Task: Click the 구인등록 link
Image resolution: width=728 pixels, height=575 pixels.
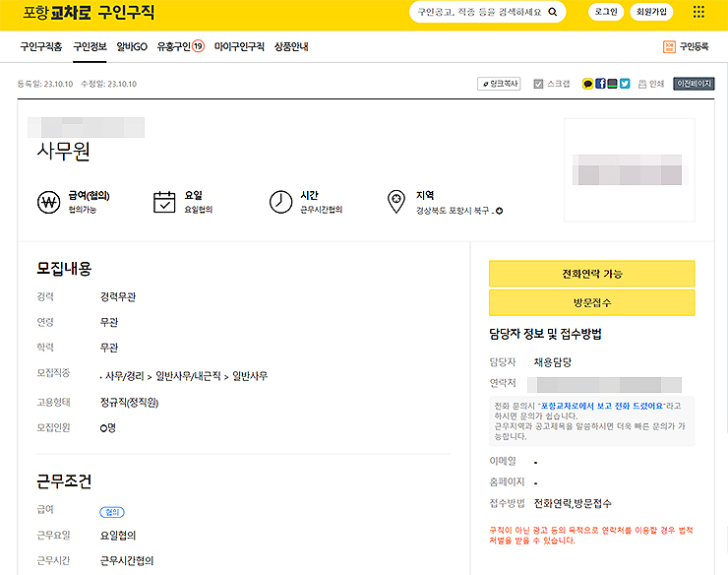Action: pyautogui.click(x=695, y=46)
